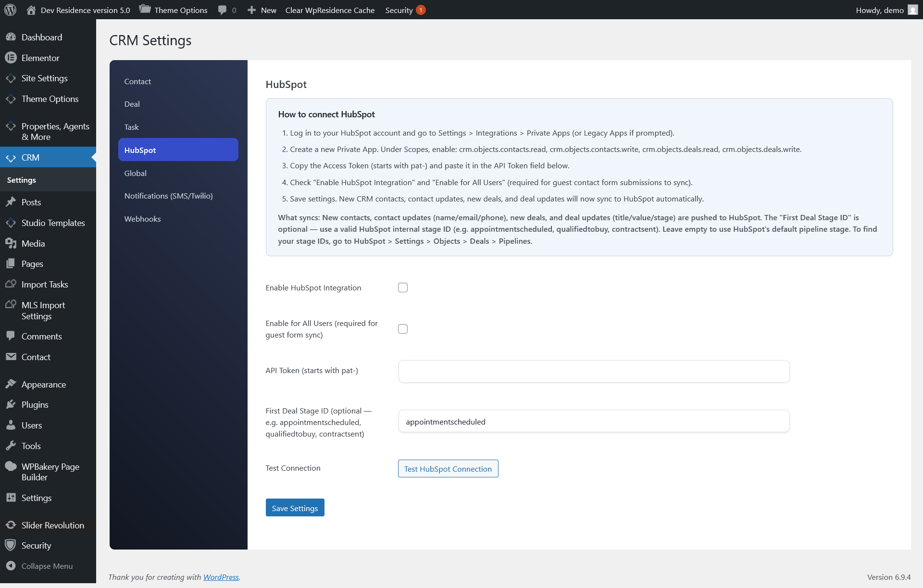Click the comments bubble in admin bar
The image size is (923, 588).
point(223,10)
